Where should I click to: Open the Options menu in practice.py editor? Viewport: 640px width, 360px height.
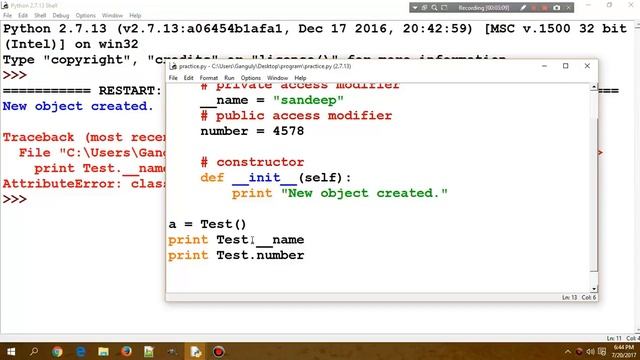(251, 78)
